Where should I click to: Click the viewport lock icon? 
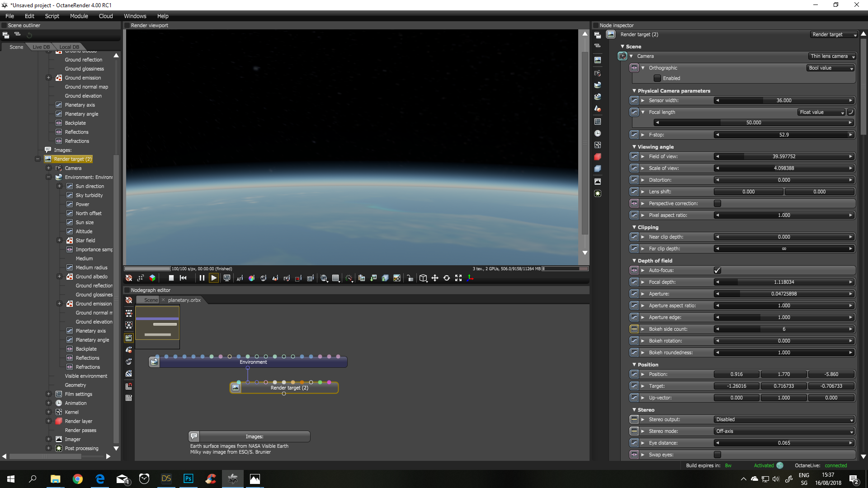(x=410, y=278)
